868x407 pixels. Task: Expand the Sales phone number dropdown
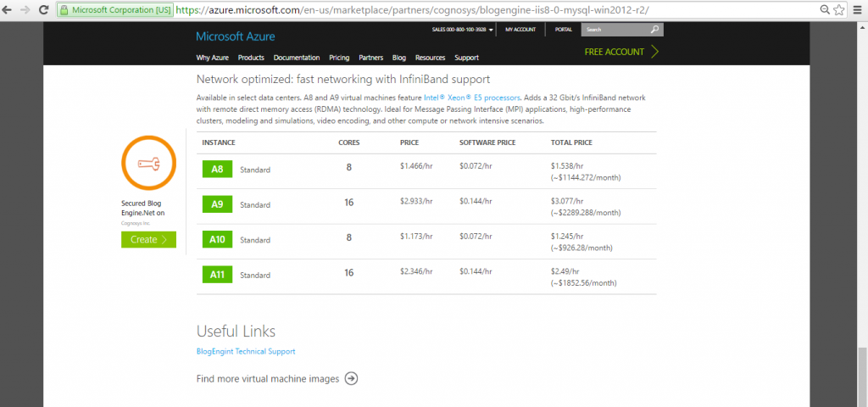pyautogui.click(x=491, y=30)
